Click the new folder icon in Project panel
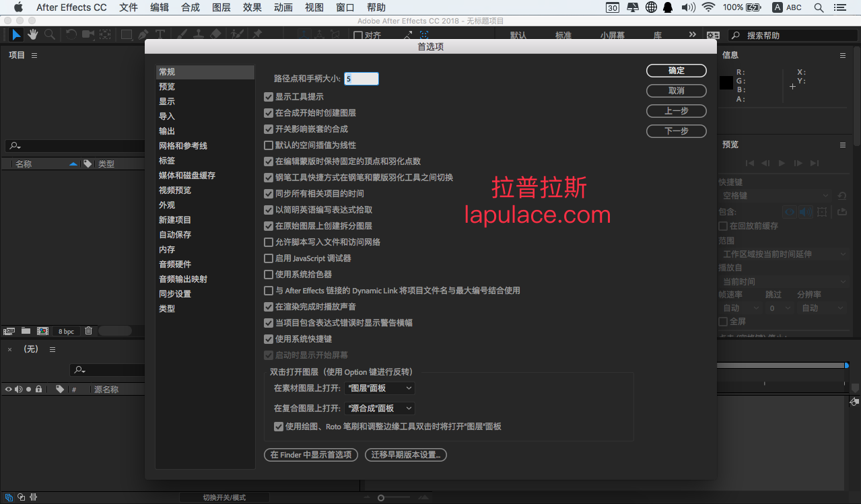The width and height of the screenshot is (861, 504). (26, 330)
